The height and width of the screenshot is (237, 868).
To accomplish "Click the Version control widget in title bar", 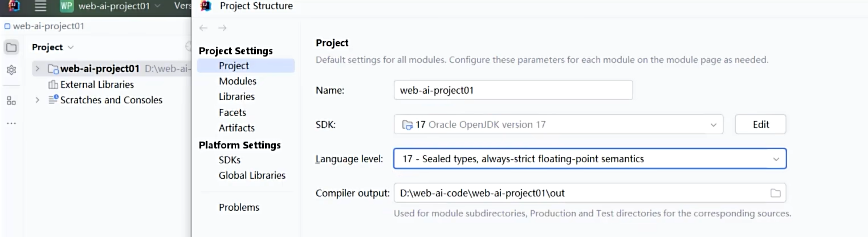I will tap(182, 6).
